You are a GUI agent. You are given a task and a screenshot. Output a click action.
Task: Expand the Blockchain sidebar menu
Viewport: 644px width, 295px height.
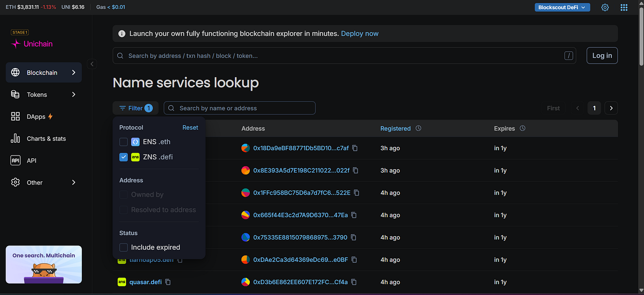click(44, 73)
